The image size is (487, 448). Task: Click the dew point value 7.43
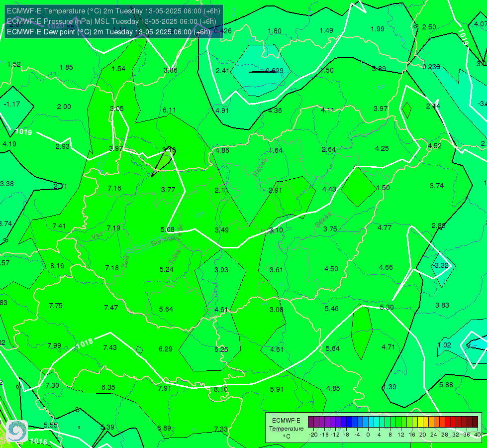110,347
